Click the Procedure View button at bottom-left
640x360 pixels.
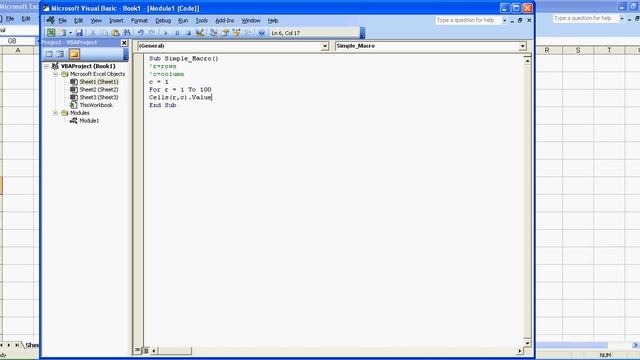138,350
